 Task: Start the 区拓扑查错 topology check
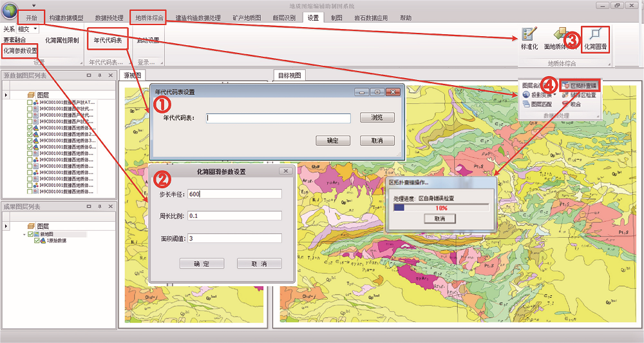pyautogui.click(x=580, y=86)
